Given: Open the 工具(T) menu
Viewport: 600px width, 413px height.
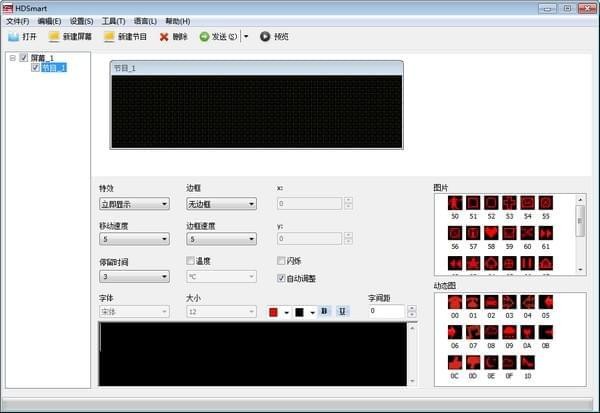Looking at the screenshot, I should point(113,21).
